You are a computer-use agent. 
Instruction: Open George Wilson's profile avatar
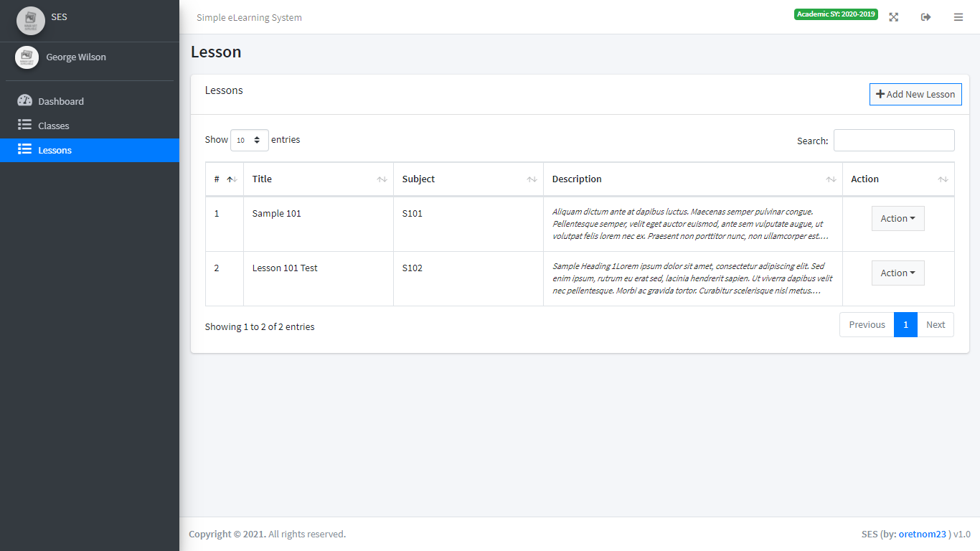27,57
